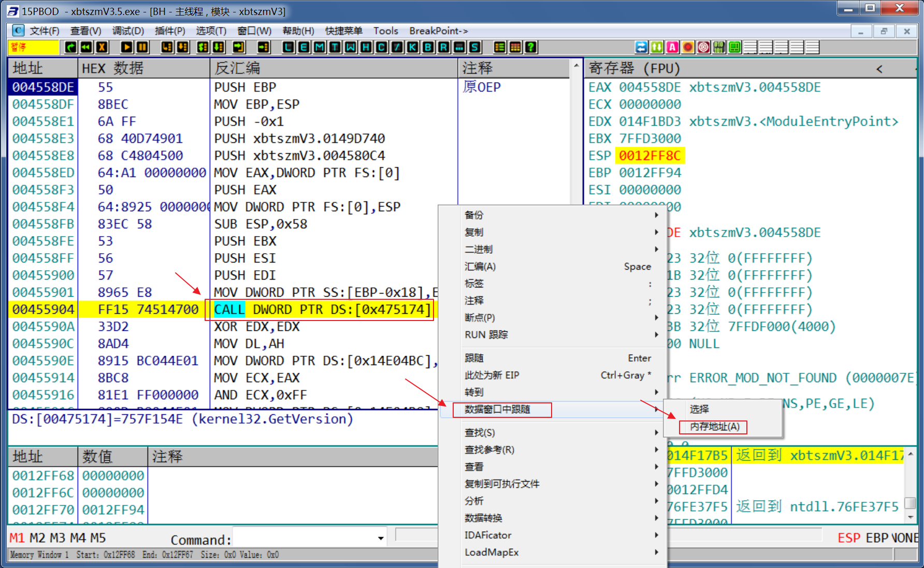Click the green 010 101 binary icon
Viewport: 924px width, 568px height.
tap(719, 48)
